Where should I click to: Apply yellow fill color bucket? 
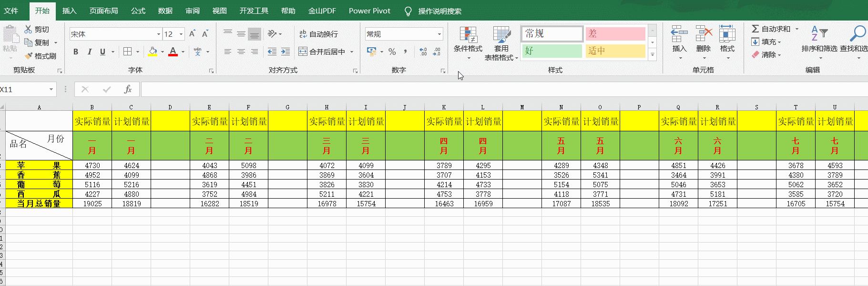(153, 51)
